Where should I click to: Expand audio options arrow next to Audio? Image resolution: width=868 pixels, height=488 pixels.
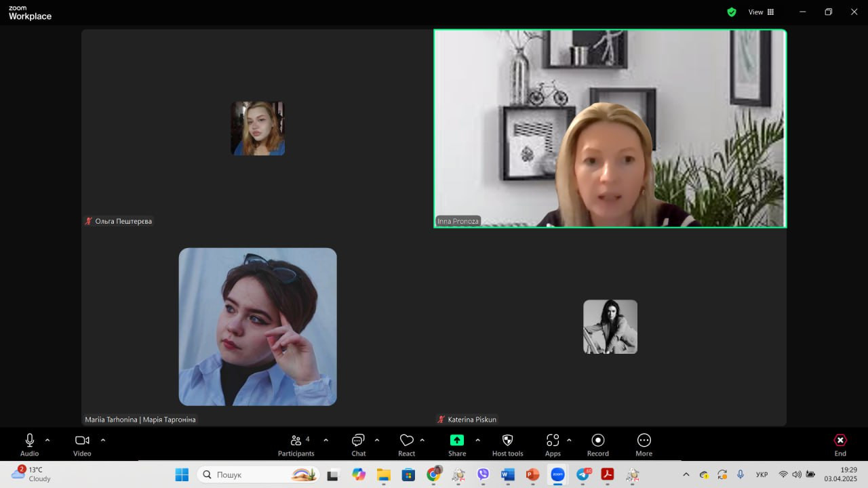click(x=47, y=440)
